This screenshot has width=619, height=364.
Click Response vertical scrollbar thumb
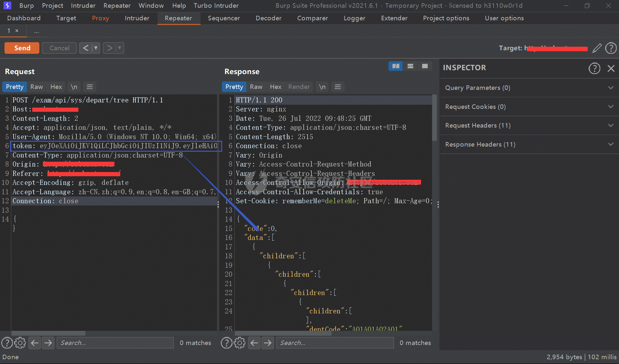pyautogui.click(x=434, y=118)
